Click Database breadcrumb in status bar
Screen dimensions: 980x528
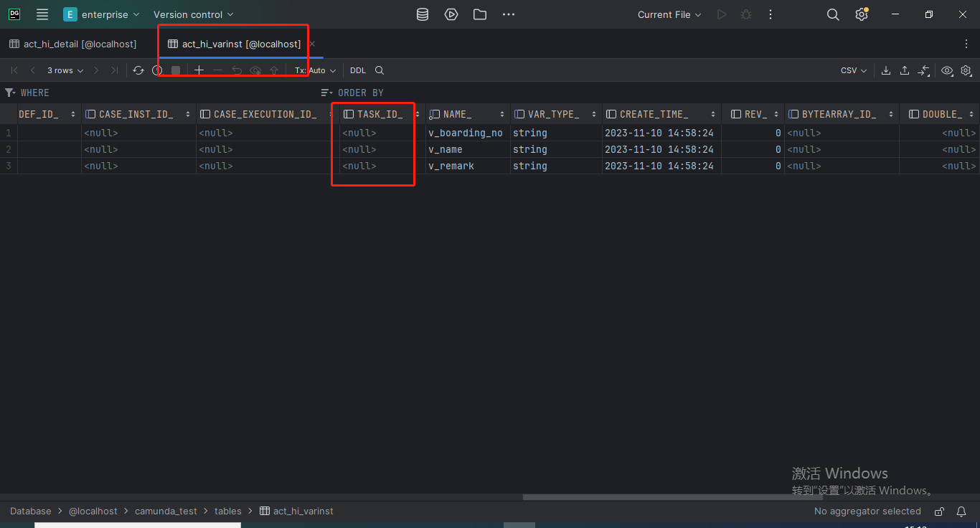click(x=31, y=511)
